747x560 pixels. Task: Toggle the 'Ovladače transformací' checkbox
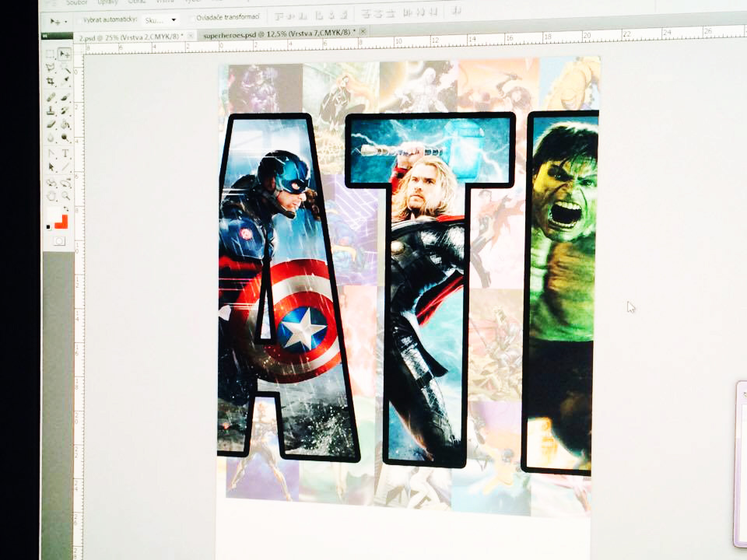191,18
